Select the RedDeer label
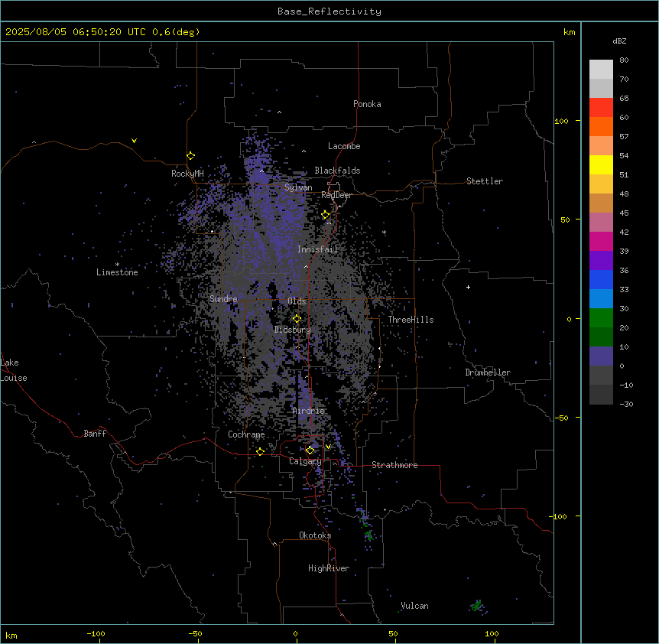This screenshot has height=644, width=659. pos(336,195)
